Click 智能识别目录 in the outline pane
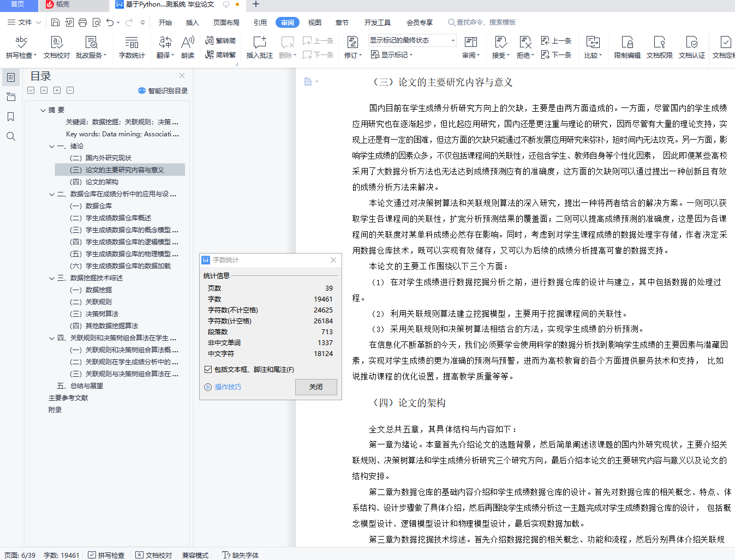The width and height of the screenshot is (735, 560). pyautogui.click(x=163, y=91)
